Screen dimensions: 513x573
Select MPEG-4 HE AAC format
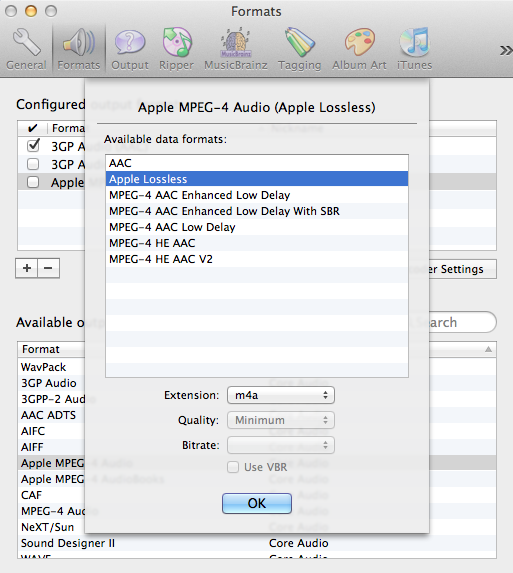pos(257,243)
